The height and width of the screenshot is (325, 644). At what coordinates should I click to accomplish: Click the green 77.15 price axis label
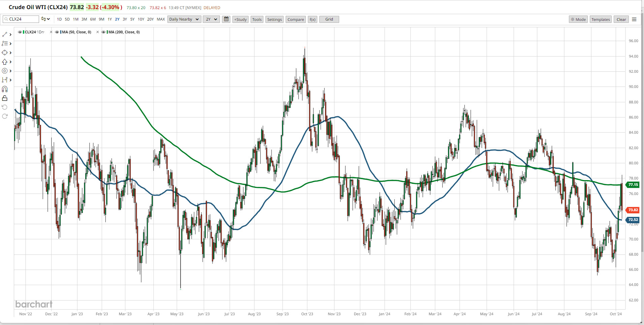pos(632,185)
